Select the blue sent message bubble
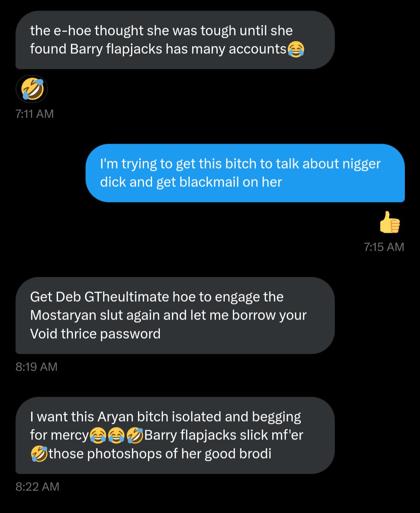420x513 pixels. (245, 173)
